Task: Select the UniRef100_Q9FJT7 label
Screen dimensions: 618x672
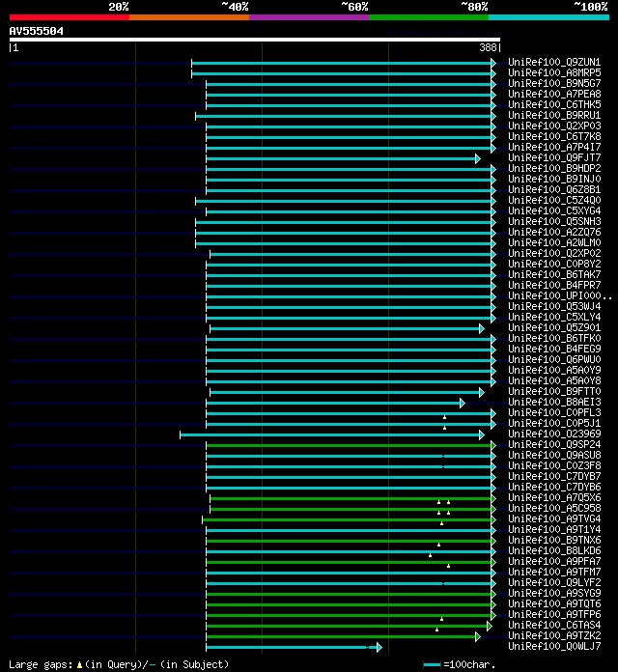Action: coord(554,157)
